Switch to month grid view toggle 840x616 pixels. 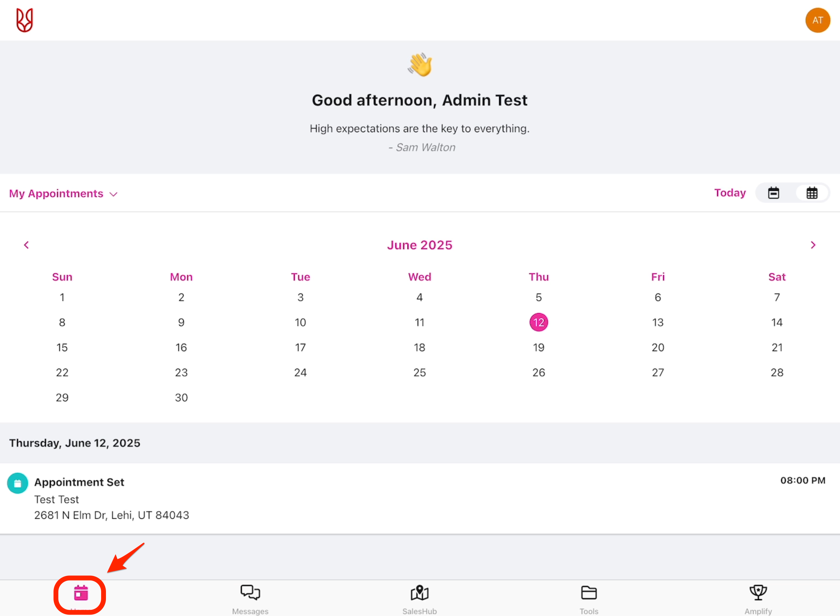(x=812, y=193)
